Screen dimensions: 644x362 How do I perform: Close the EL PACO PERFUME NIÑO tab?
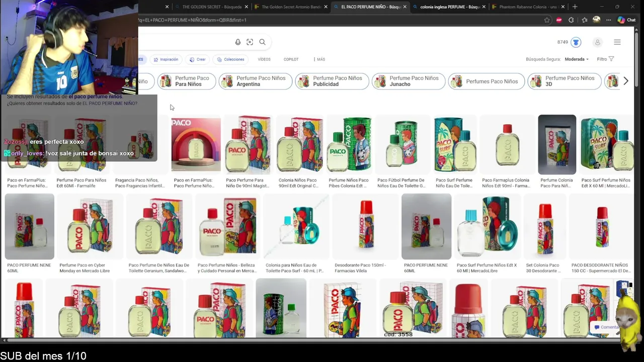pos(405,7)
